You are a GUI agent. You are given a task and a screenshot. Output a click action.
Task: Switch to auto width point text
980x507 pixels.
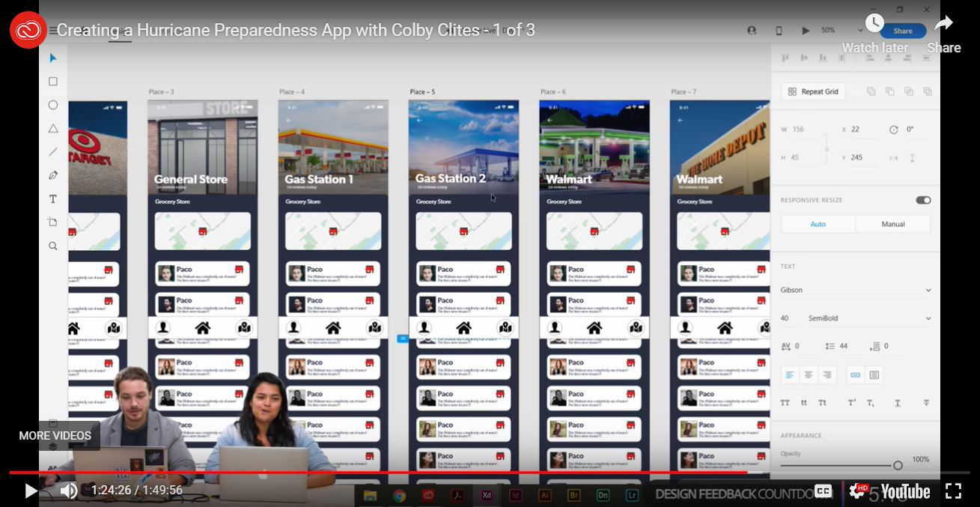click(x=856, y=374)
